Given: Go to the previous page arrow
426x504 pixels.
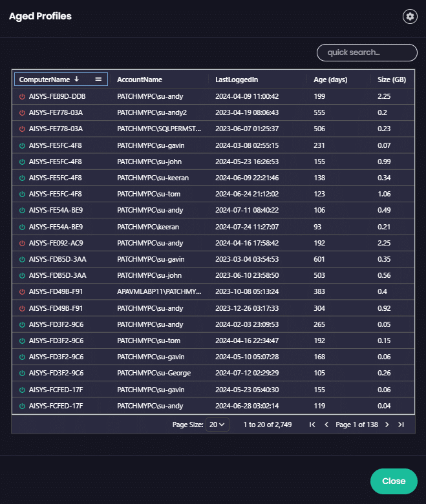Looking at the screenshot, I should pos(326,425).
